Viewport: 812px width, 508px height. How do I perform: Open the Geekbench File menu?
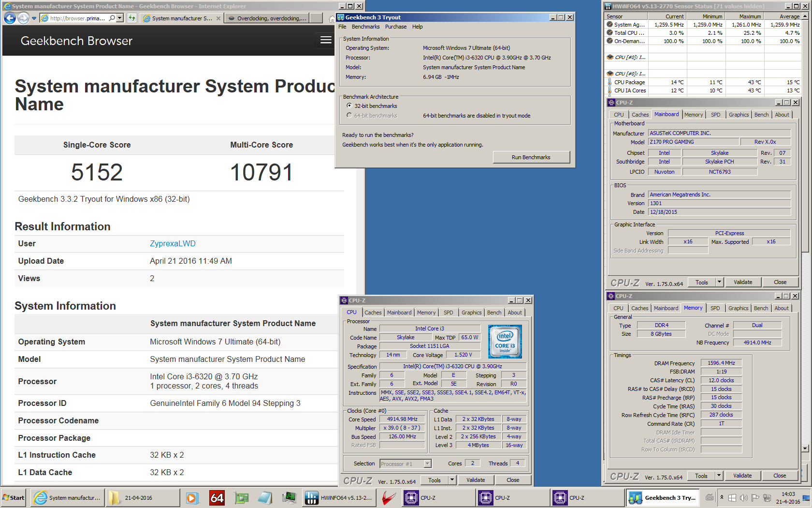pos(342,27)
